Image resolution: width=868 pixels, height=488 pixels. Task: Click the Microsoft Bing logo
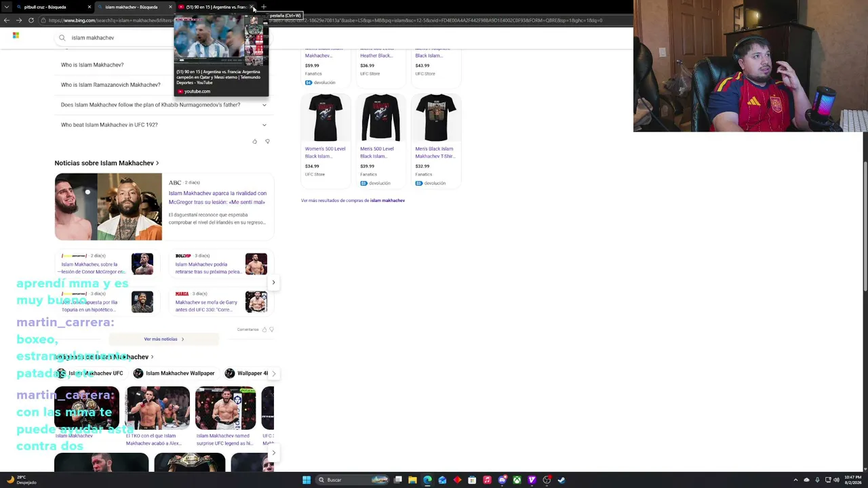(16, 36)
